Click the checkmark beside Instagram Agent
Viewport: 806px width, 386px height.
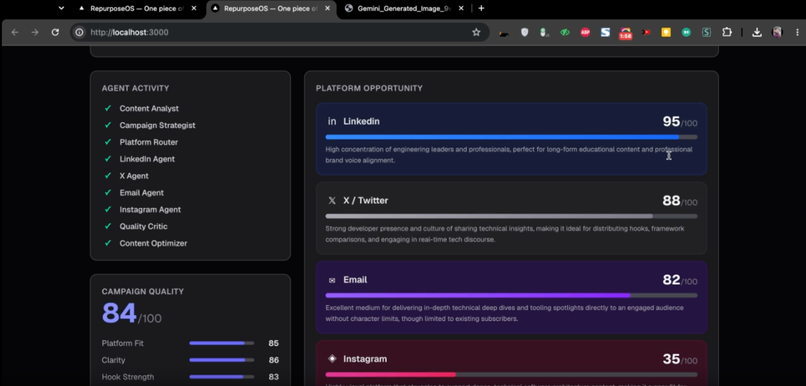pos(108,210)
